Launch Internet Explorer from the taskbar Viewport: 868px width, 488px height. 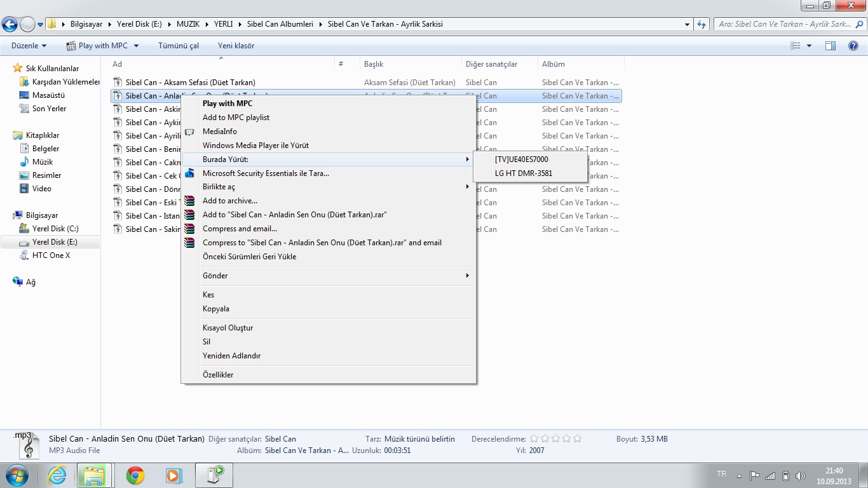pyautogui.click(x=57, y=475)
